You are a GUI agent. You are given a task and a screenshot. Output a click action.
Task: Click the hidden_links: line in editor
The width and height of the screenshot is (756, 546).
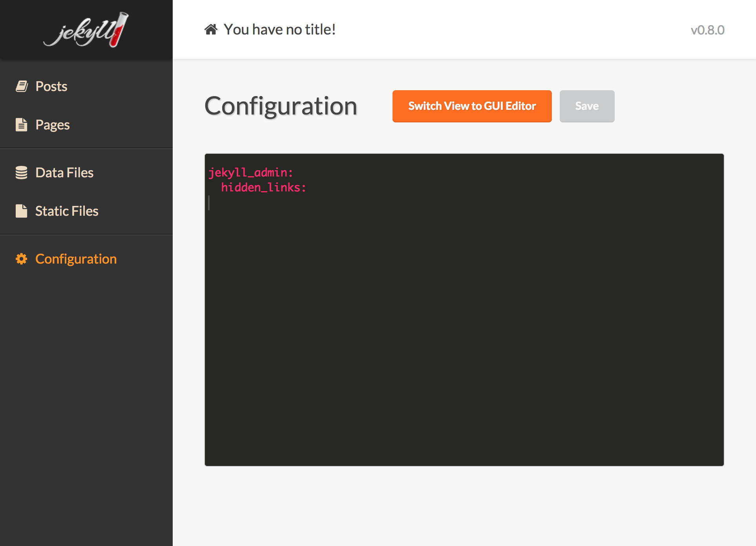[x=263, y=187]
